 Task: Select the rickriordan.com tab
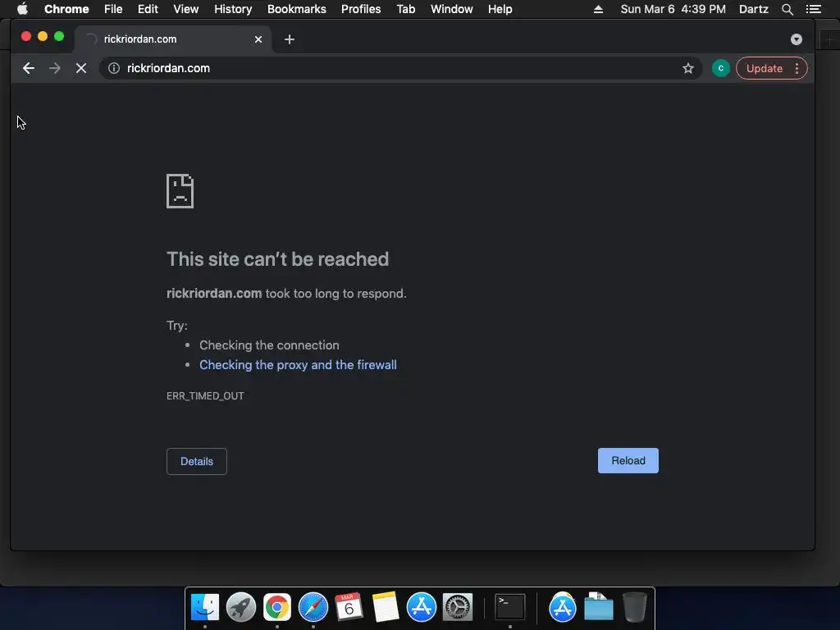pos(172,39)
